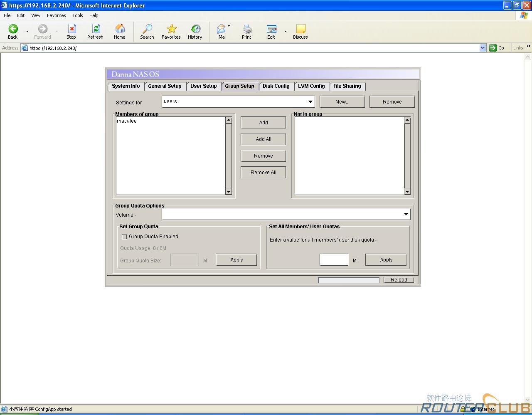Click the green Go arrow button
Viewport: 532px width, 415px height.
(x=493, y=48)
